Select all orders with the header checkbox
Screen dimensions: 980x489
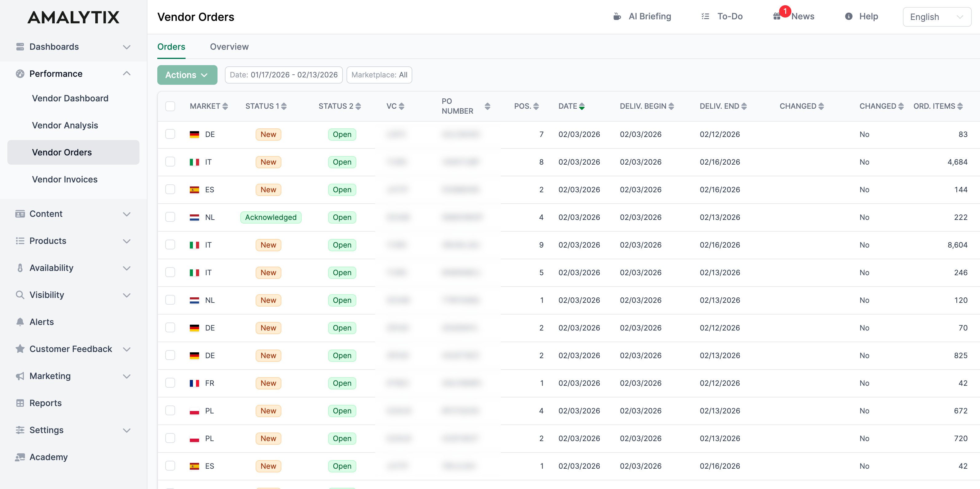[x=170, y=107]
